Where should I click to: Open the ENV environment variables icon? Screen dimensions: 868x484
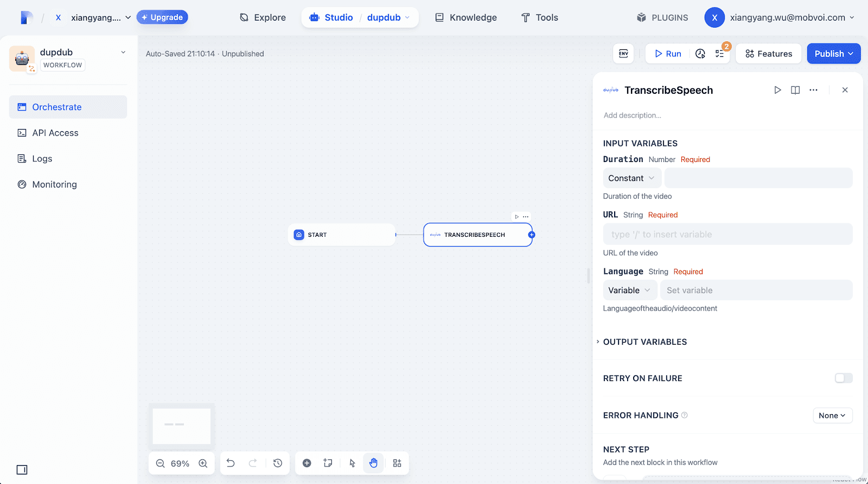(623, 54)
